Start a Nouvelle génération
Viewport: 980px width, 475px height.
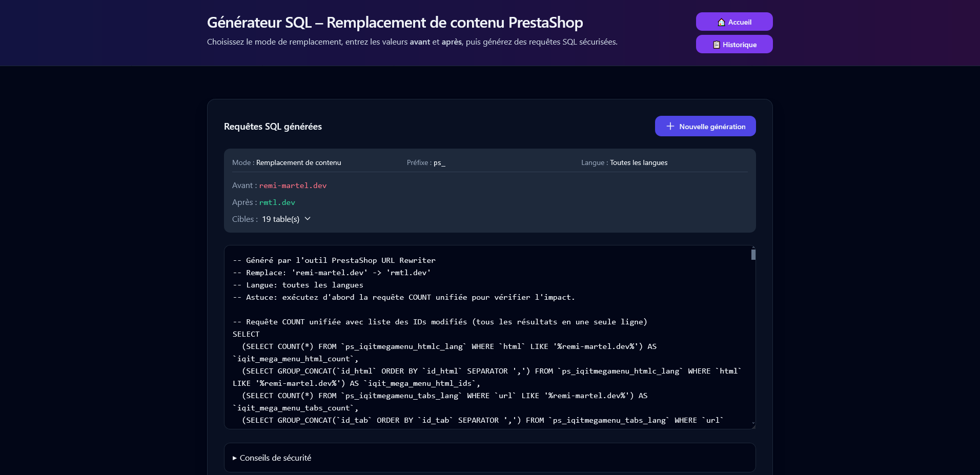[x=705, y=126]
